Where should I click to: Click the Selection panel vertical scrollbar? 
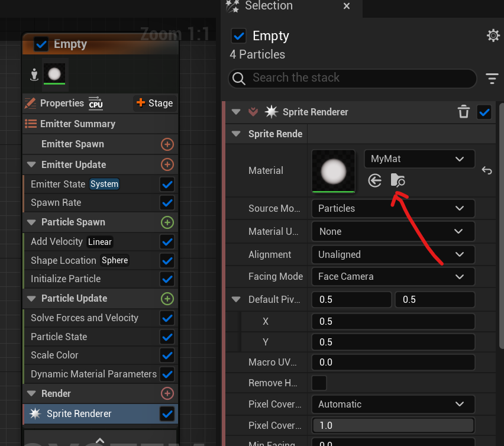pyautogui.click(x=502, y=225)
